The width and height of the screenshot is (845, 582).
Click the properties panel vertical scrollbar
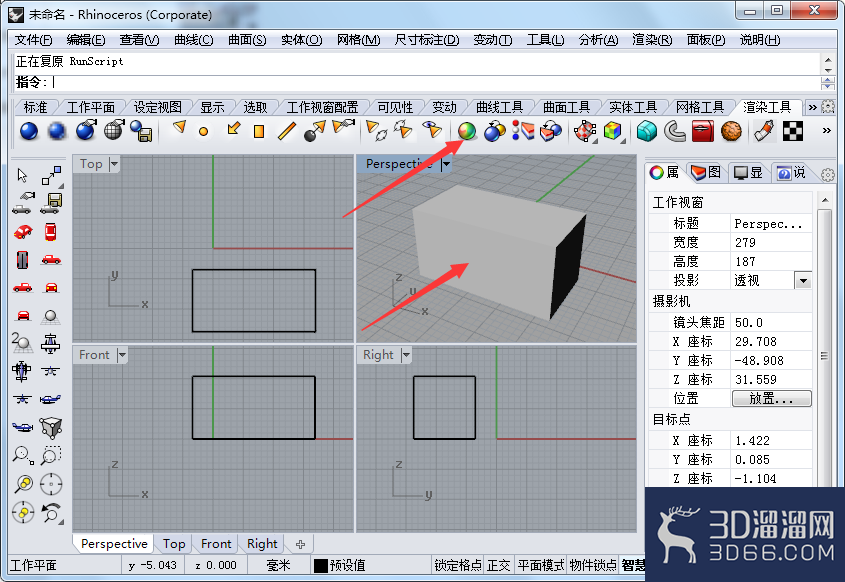tap(824, 343)
